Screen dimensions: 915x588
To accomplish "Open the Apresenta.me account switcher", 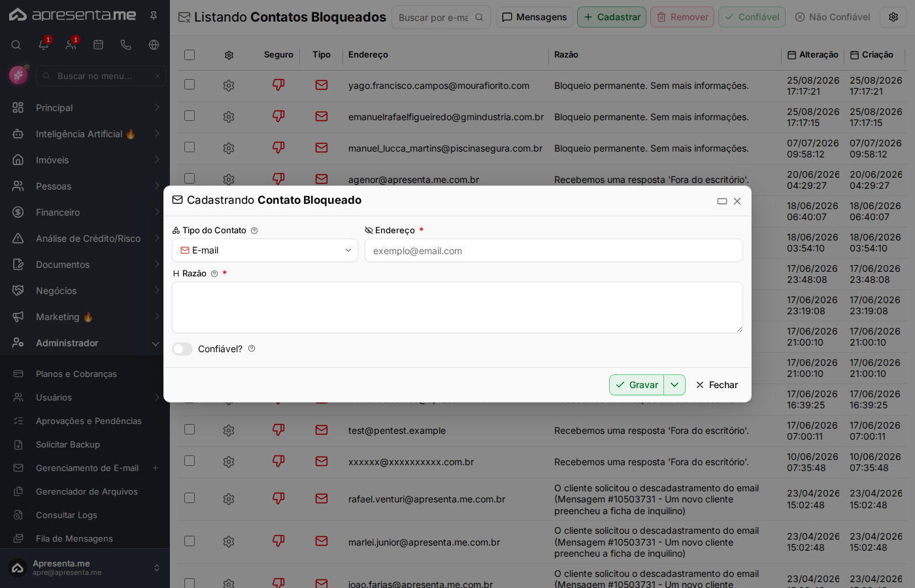I will 85,568.
